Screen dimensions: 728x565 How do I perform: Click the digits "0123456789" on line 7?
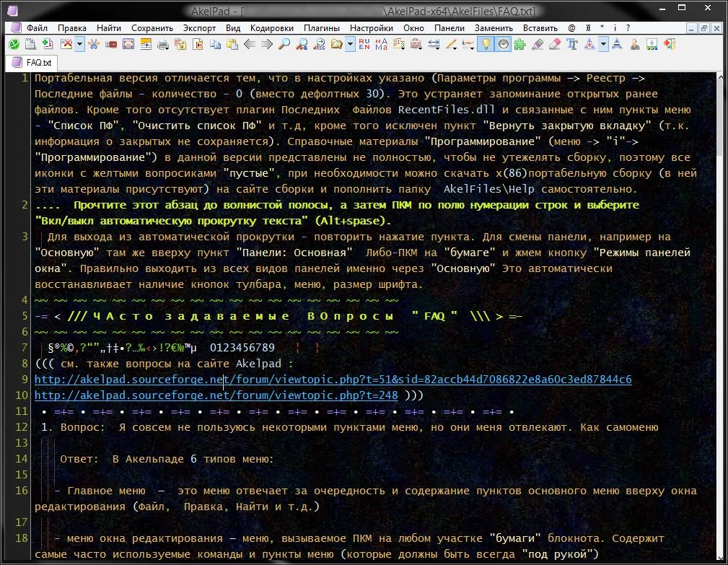(242, 348)
